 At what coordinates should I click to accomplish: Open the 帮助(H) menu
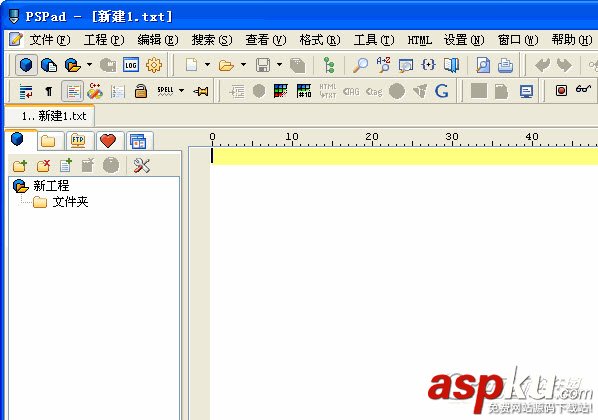coord(572,40)
